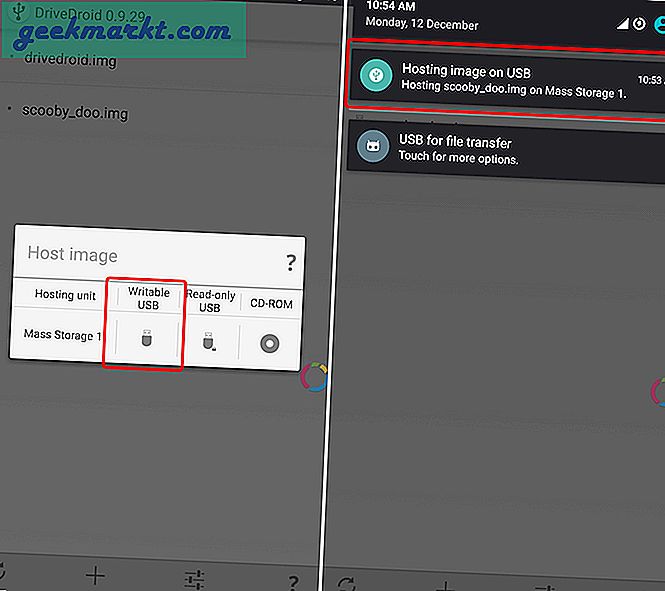Tap the plus icon below the Host image dialog
The height and width of the screenshot is (591, 665).
(x=95, y=575)
